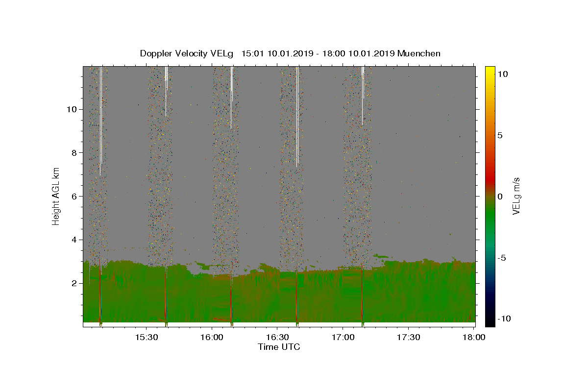Image resolution: width=588 pixels, height=392 pixels.
Task: Click height axis label '4'
Action: (73, 240)
